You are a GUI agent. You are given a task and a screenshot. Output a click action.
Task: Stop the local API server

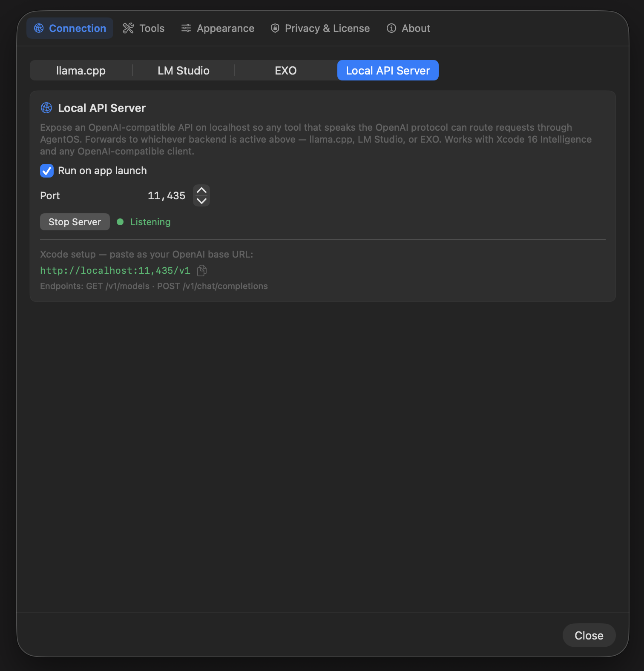[75, 222]
